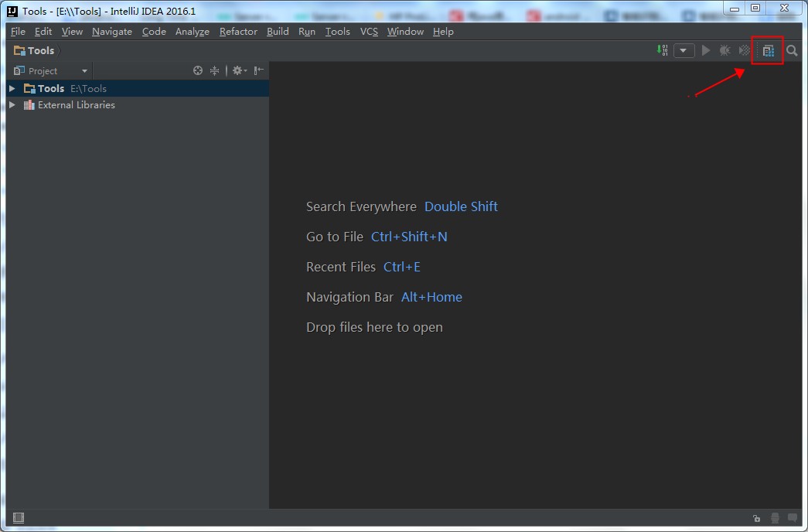
Task: Open the View menu
Action: coord(72,32)
